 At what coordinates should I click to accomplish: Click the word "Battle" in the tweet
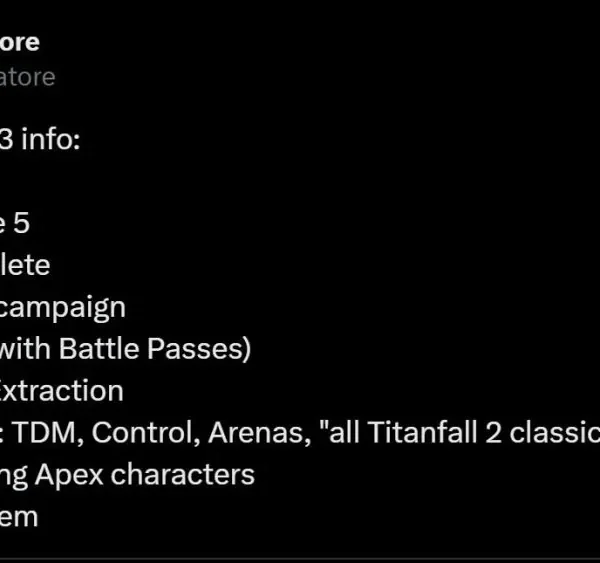[98, 349]
